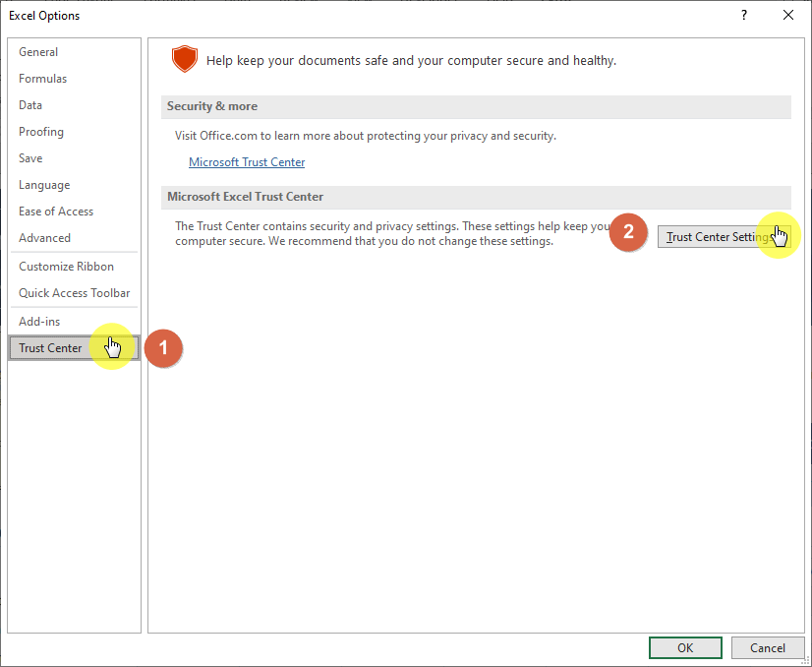Click the Excel Options title text

coord(44,16)
